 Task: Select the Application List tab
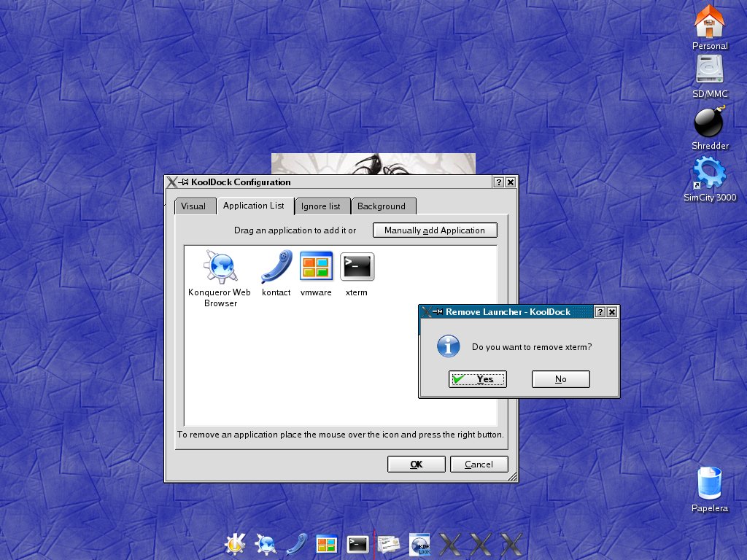[253, 205]
